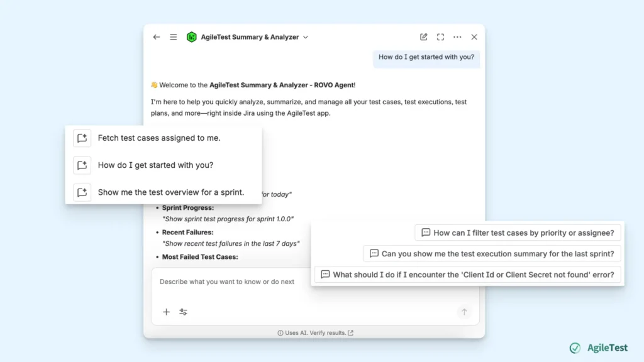644x362 pixels.
Task: Click the green AgileTest agent logo
Action: click(191, 37)
